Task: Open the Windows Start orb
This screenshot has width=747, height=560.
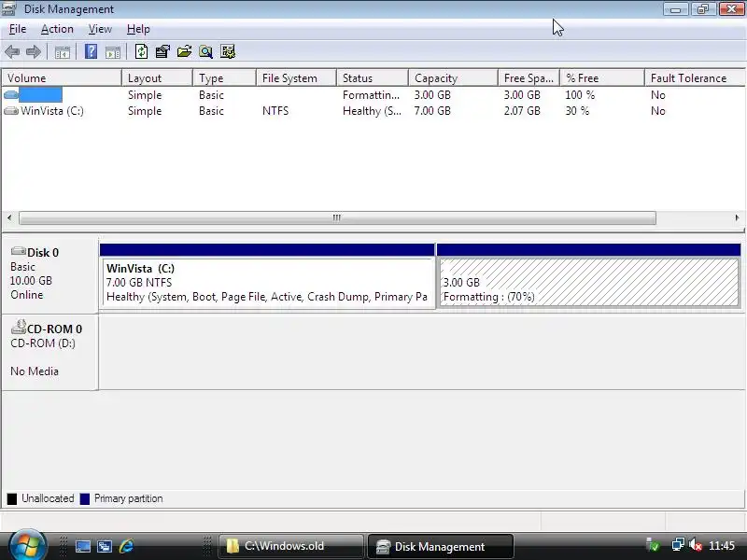Action: pos(27,546)
